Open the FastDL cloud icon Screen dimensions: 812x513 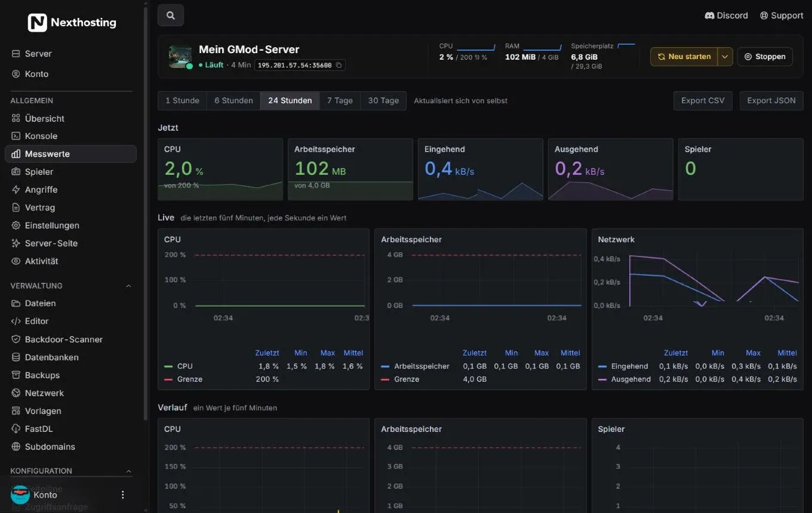pos(16,429)
